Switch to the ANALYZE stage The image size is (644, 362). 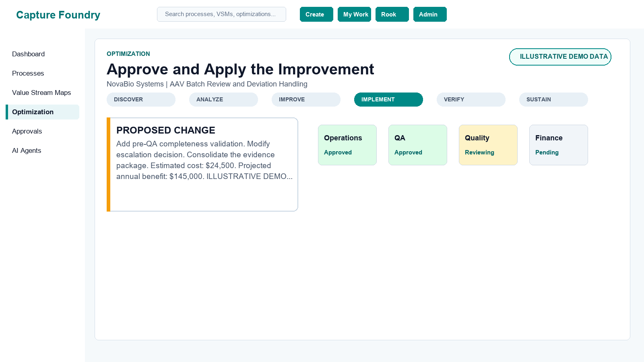223,99
